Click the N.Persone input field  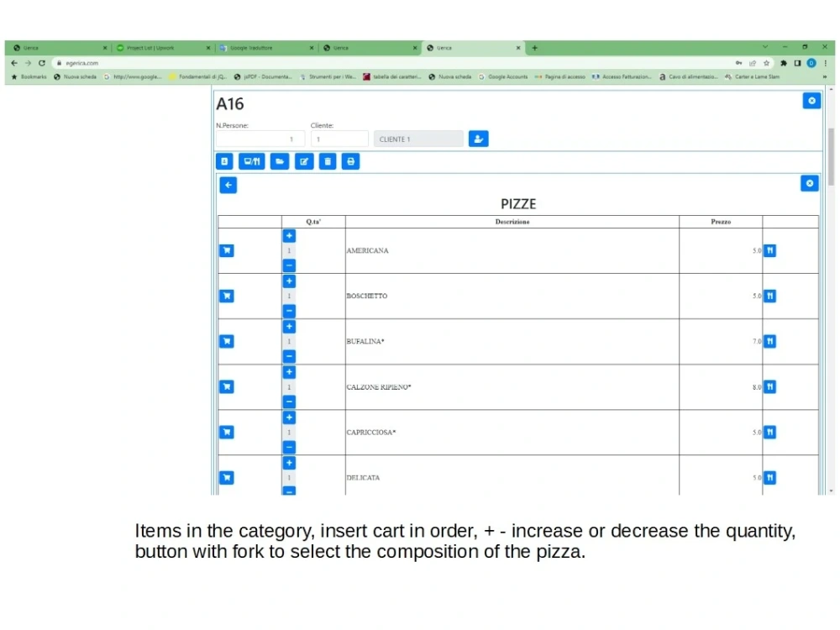click(x=260, y=139)
